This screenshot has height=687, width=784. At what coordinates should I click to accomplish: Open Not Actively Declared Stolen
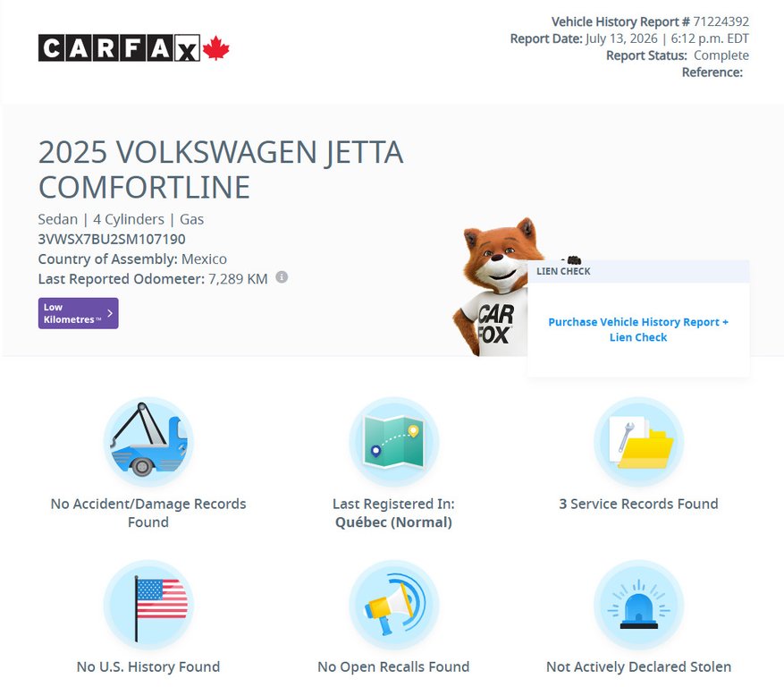[x=638, y=666]
